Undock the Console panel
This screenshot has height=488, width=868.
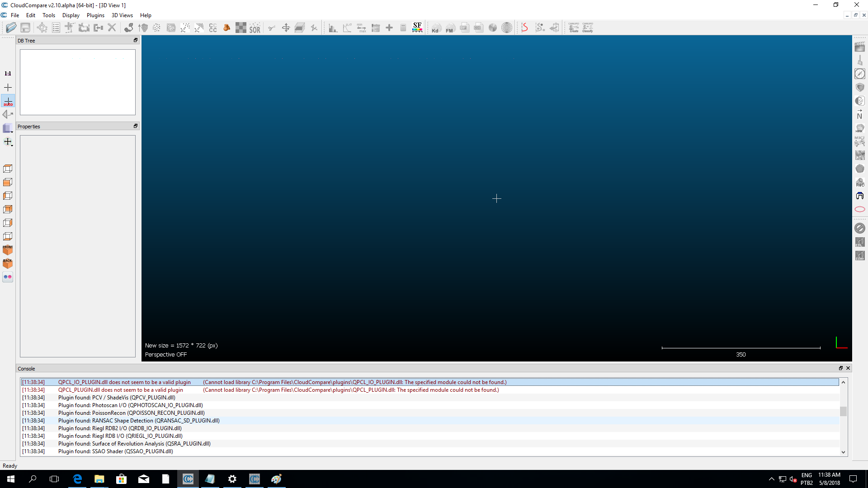(x=840, y=368)
